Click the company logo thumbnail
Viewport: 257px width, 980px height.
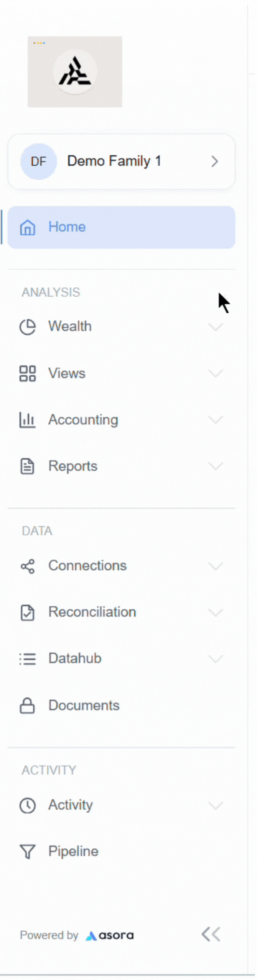click(75, 72)
